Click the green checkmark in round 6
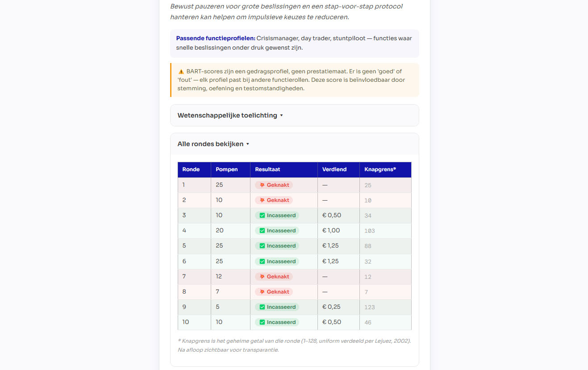 (262, 261)
